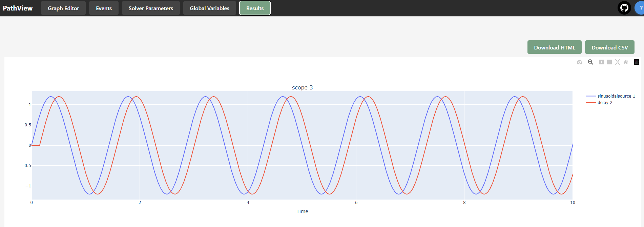Go to Solver Parameters tab
Screen dimensions: 644x227
[x=151, y=8]
